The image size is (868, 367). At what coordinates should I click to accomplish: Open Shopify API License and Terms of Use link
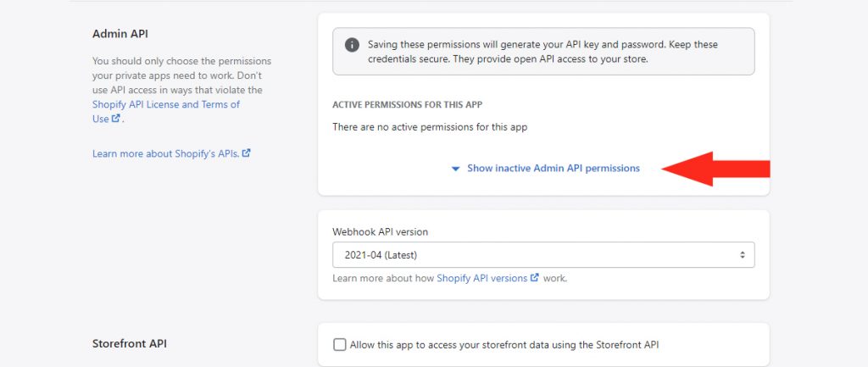pyautogui.click(x=166, y=111)
